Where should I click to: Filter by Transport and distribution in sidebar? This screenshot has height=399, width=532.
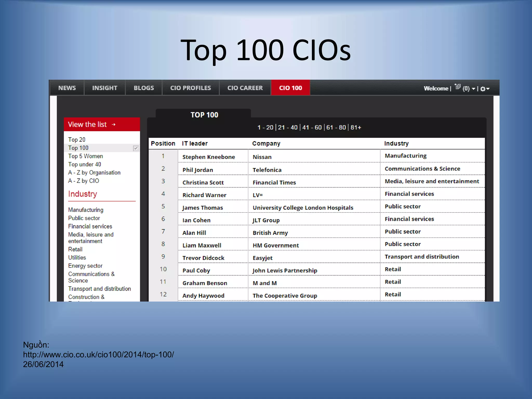click(99, 289)
